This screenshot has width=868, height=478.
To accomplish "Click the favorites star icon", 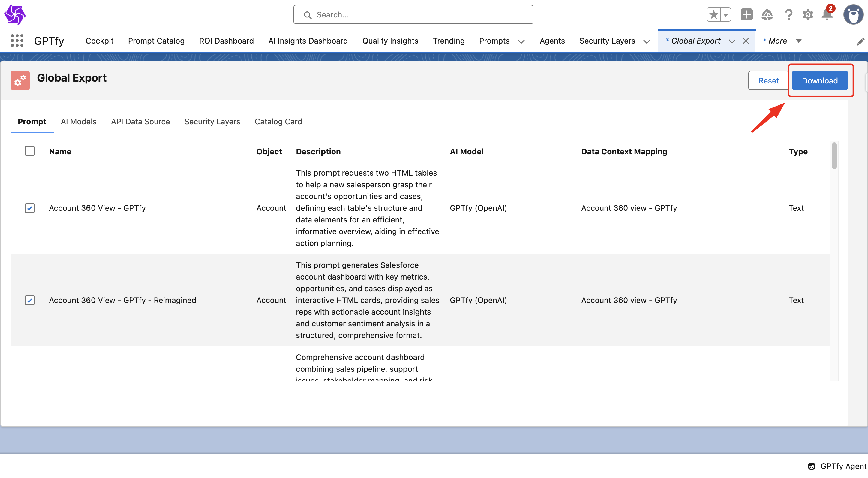I will (x=713, y=14).
